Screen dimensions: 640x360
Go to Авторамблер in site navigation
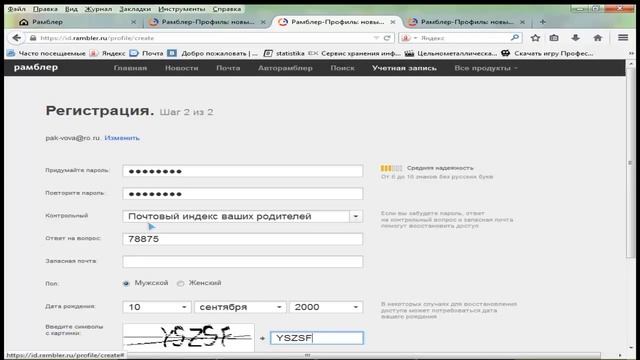point(285,68)
